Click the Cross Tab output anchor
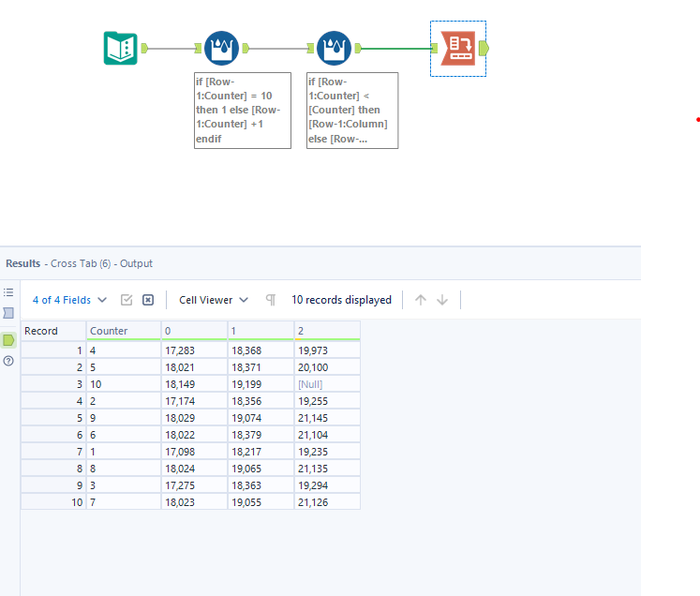The width and height of the screenshot is (700, 596). [484, 48]
